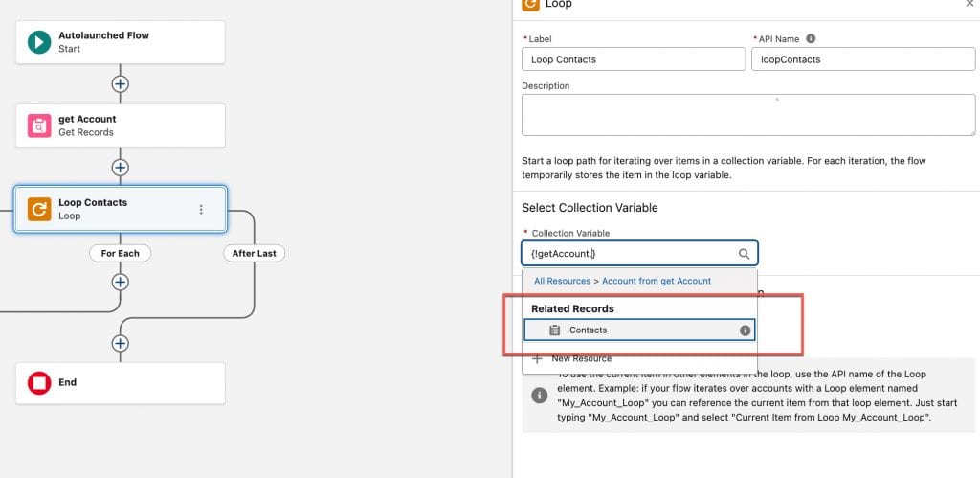This screenshot has width=980, height=478.
Task: Click the orange Loop Contacts icon
Action: click(38, 209)
